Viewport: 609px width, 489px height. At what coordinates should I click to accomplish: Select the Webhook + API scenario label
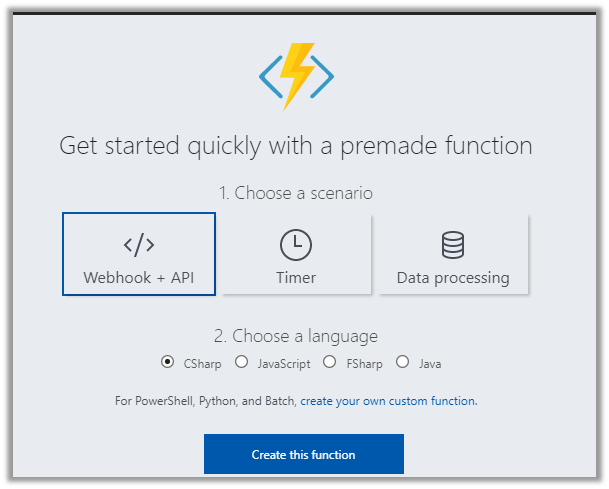(139, 277)
